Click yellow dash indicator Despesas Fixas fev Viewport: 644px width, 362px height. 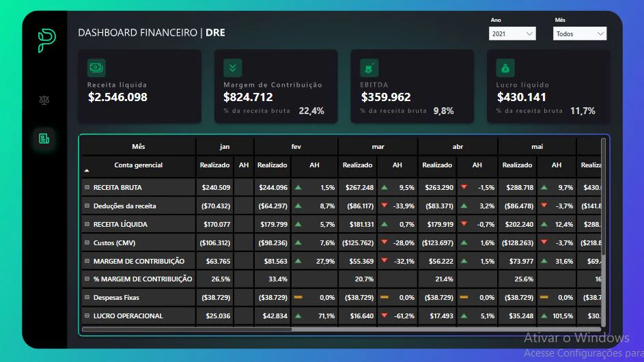click(298, 297)
